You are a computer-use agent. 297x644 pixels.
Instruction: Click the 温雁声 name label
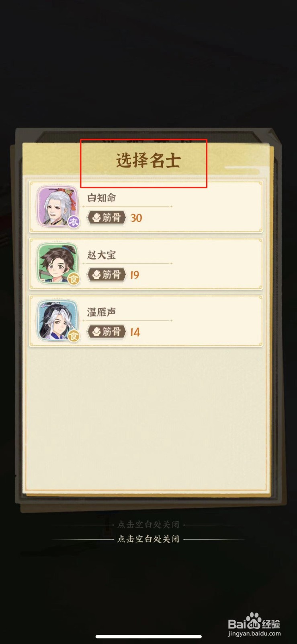[x=102, y=312]
